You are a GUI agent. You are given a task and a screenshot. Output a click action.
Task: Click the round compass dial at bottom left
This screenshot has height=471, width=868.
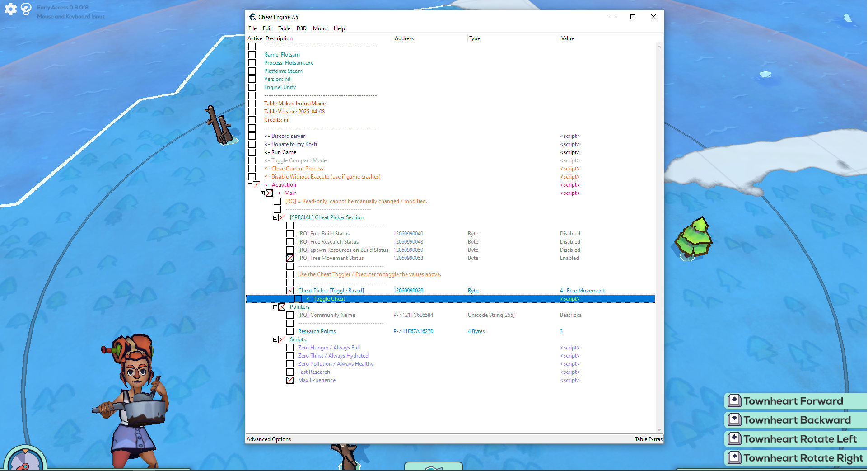(25, 459)
